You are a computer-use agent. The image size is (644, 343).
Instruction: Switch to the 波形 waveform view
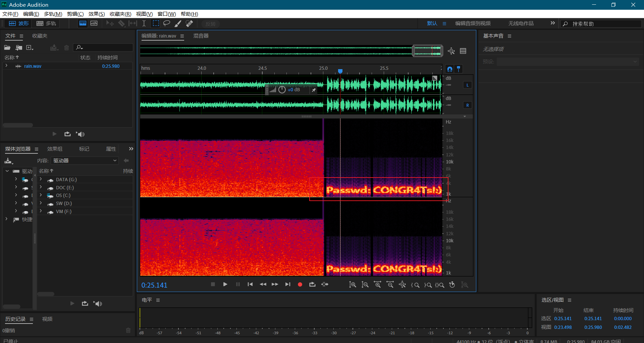(18, 23)
